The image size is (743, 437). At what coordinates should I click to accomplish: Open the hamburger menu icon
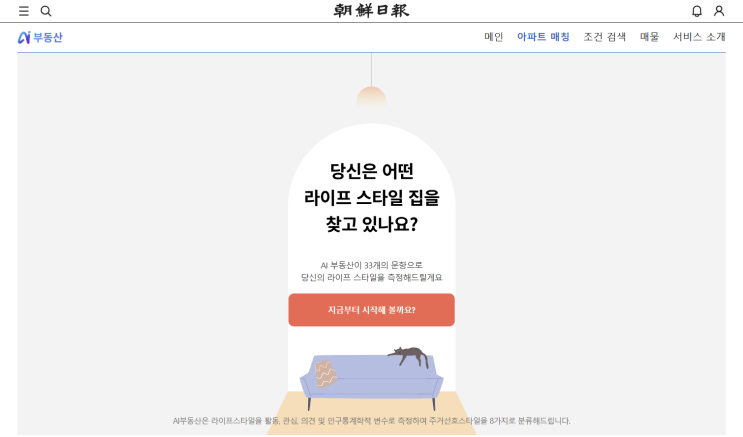tap(24, 11)
